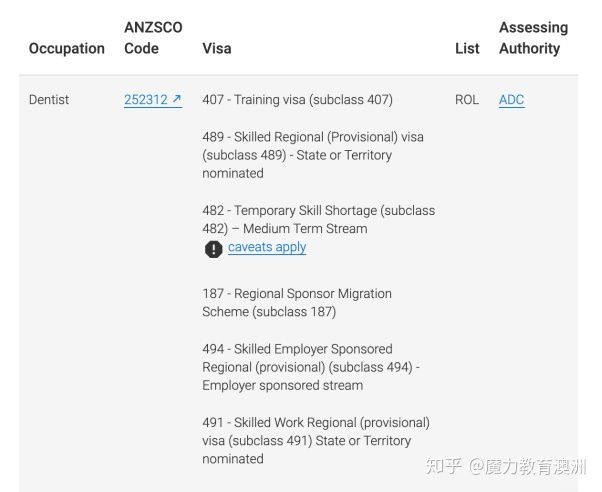Click the 407 Training visa entry
Image resolution: width=602 pixels, height=492 pixels.
298,100
